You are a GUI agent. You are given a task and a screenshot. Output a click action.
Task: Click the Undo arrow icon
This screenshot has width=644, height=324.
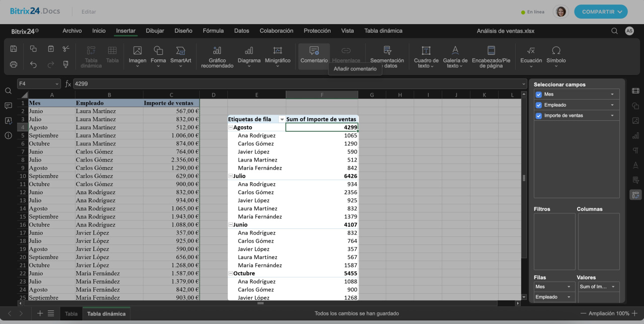33,64
